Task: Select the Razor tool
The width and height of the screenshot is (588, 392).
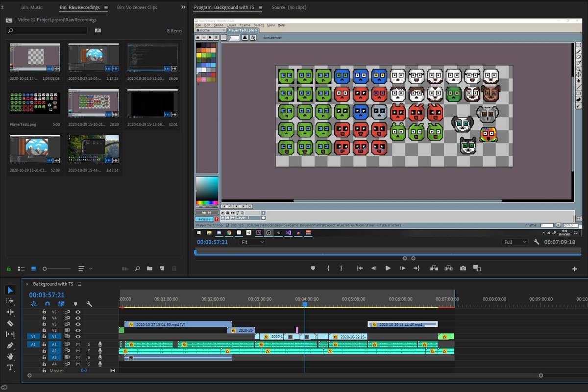Action: pyautogui.click(x=10, y=323)
